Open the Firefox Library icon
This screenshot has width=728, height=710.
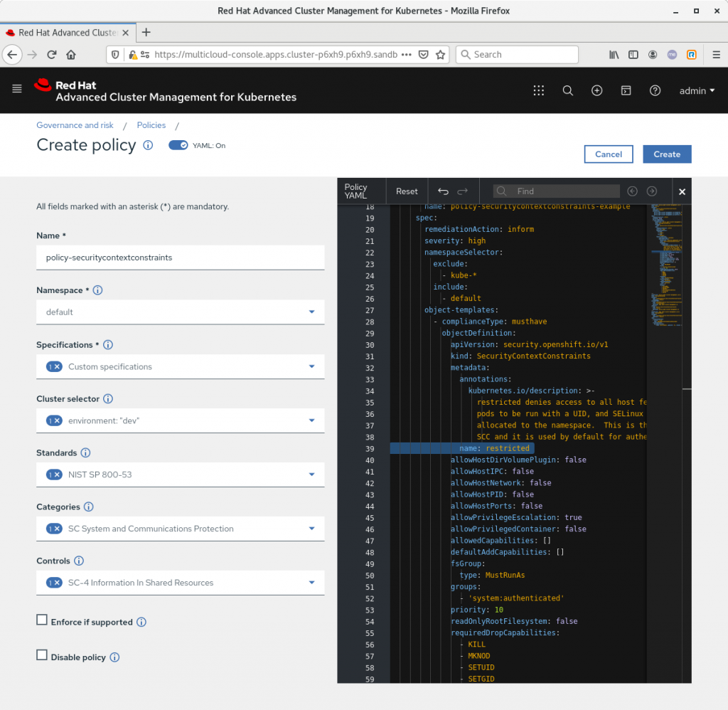tap(614, 54)
